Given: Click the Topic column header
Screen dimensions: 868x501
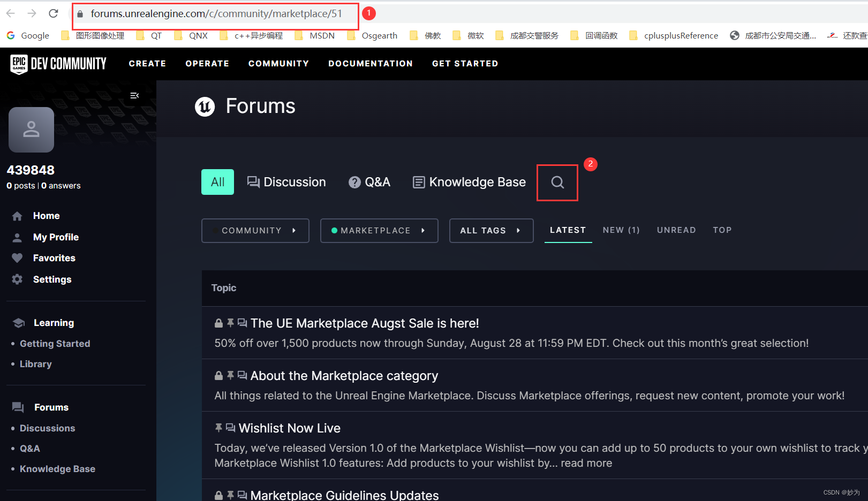Looking at the screenshot, I should pyautogui.click(x=223, y=288).
